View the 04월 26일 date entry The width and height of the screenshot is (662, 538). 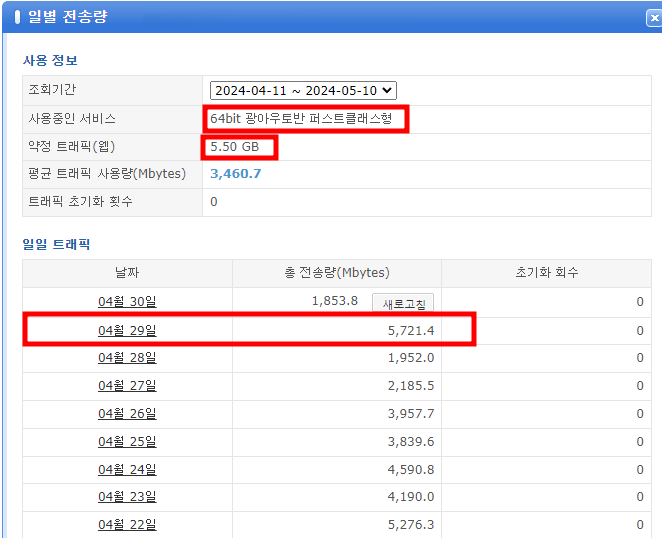[127, 414]
